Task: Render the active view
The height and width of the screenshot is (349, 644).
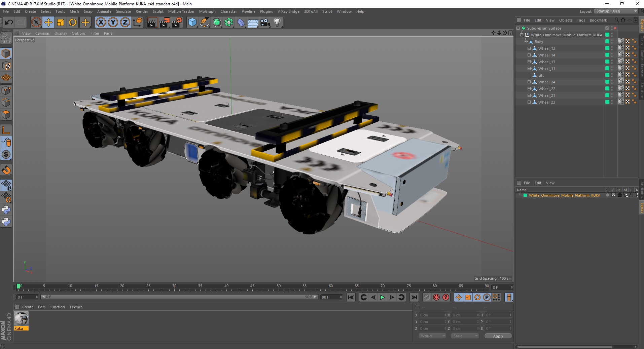Action: [x=152, y=23]
